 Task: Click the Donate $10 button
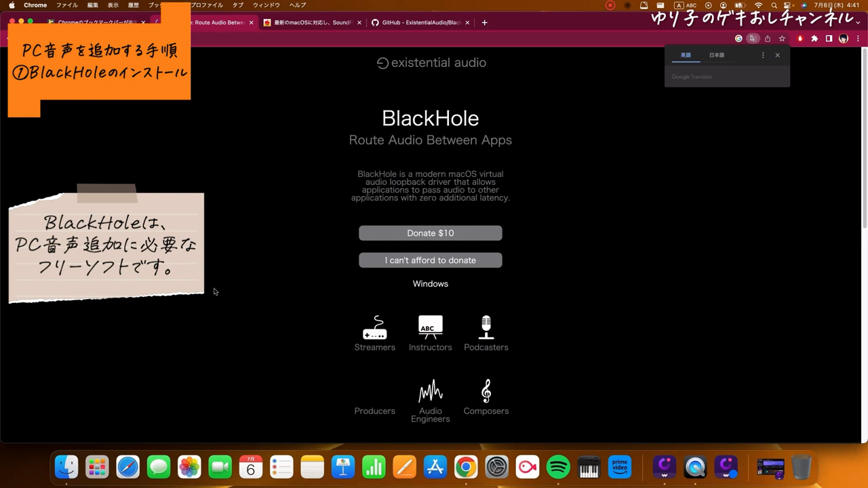pyautogui.click(x=430, y=233)
